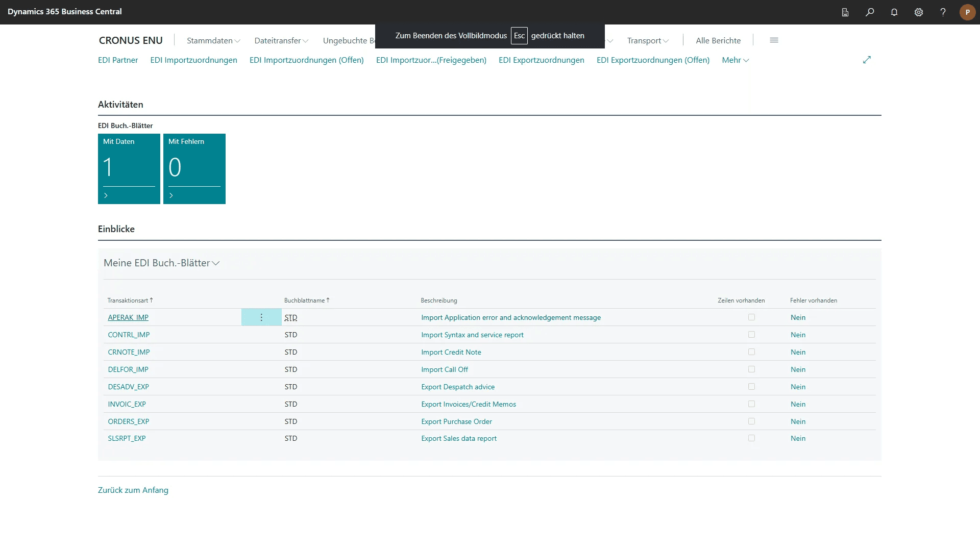Open Import Call Off description

click(444, 369)
